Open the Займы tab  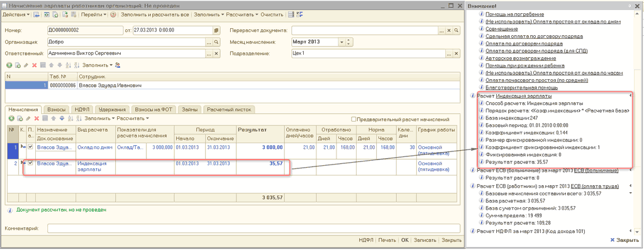[x=190, y=109]
